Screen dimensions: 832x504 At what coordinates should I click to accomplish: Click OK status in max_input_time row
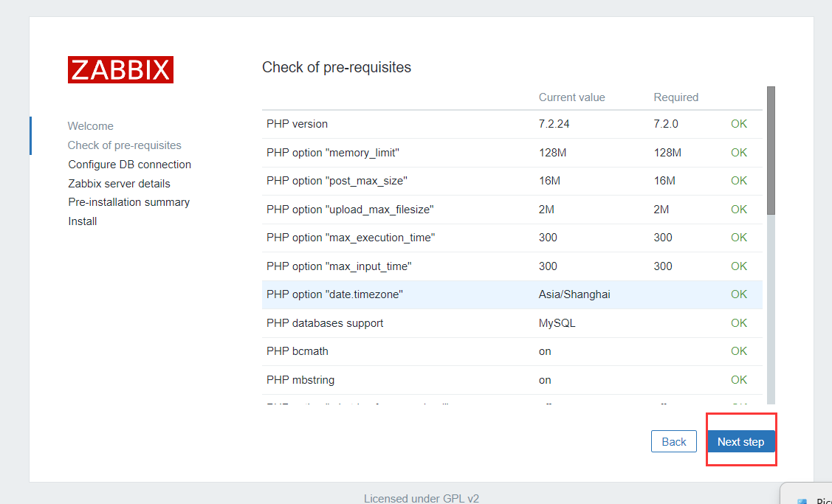click(738, 266)
